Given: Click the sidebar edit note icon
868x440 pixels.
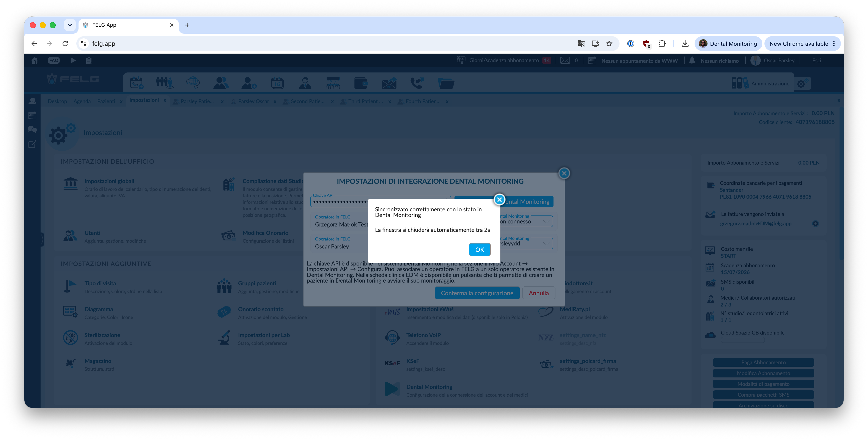Looking at the screenshot, I should (x=32, y=144).
